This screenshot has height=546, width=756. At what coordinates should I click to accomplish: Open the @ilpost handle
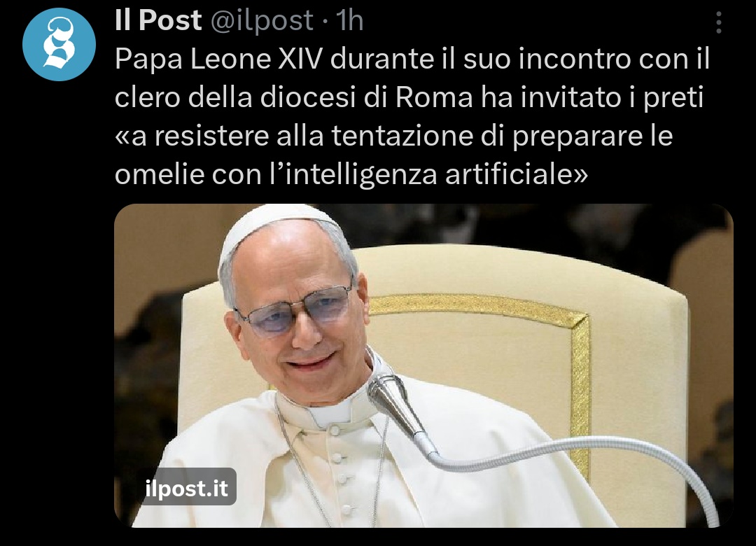[x=262, y=21]
